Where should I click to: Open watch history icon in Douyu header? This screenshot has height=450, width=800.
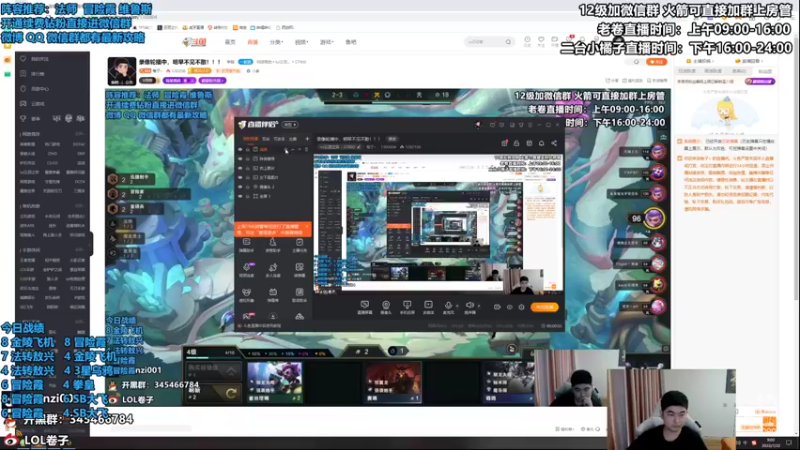[x=528, y=41]
